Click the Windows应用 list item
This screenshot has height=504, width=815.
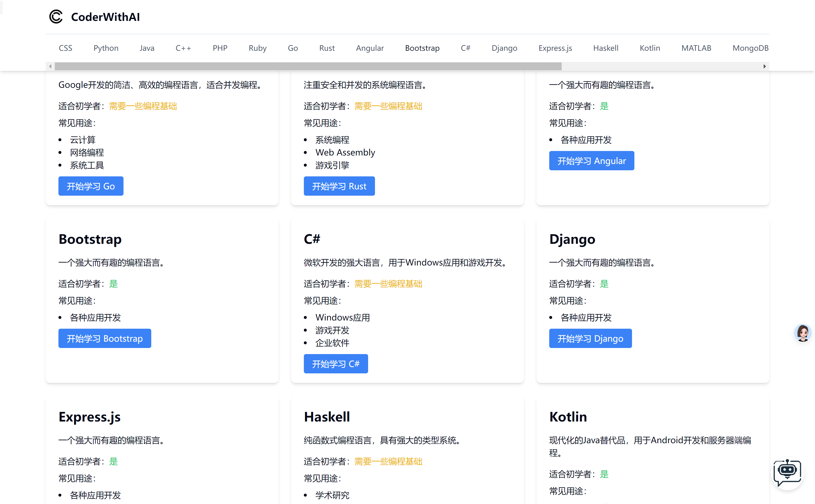[x=343, y=317]
